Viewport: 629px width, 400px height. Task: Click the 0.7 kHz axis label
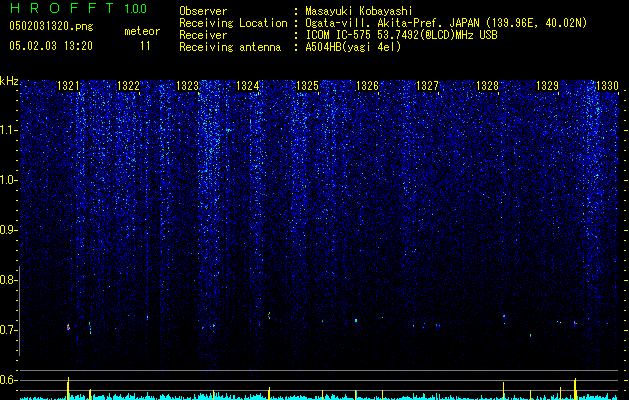pos(9,330)
